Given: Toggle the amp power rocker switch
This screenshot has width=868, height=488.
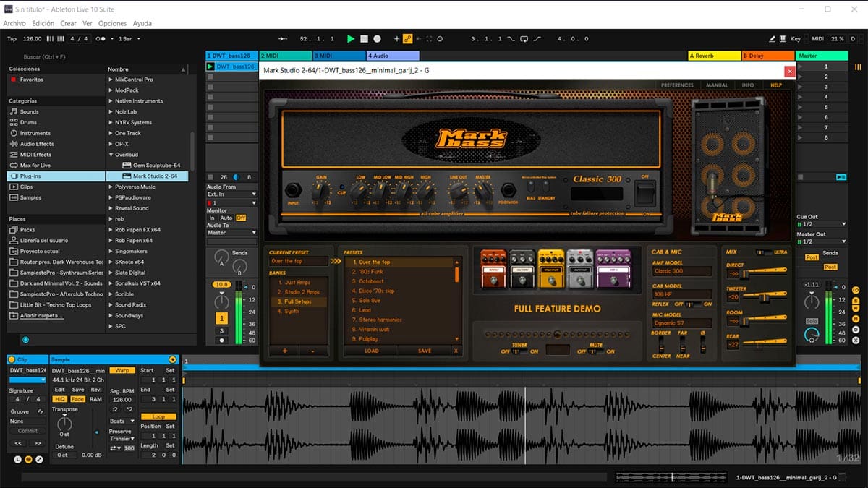Looking at the screenshot, I should (x=644, y=194).
